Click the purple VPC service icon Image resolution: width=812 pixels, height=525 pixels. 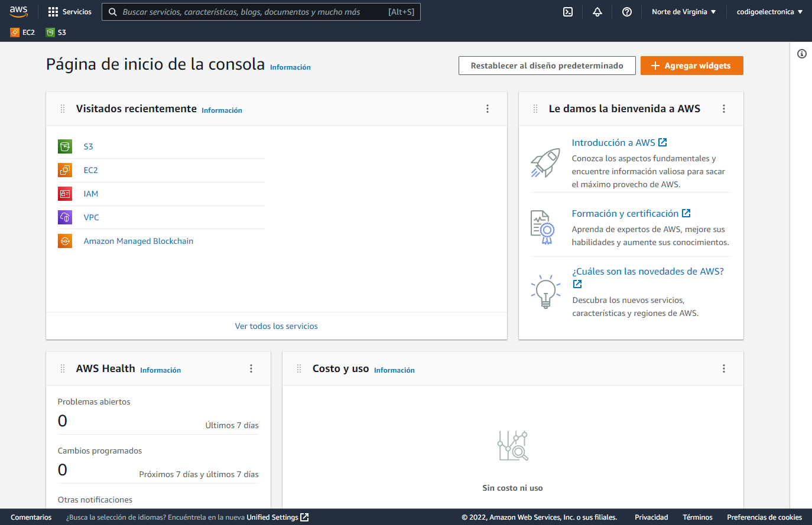(x=65, y=217)
